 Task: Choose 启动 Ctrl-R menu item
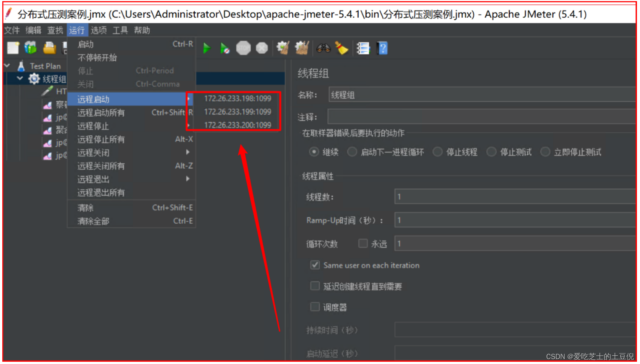pyautogui.click(x=132, y=44)
